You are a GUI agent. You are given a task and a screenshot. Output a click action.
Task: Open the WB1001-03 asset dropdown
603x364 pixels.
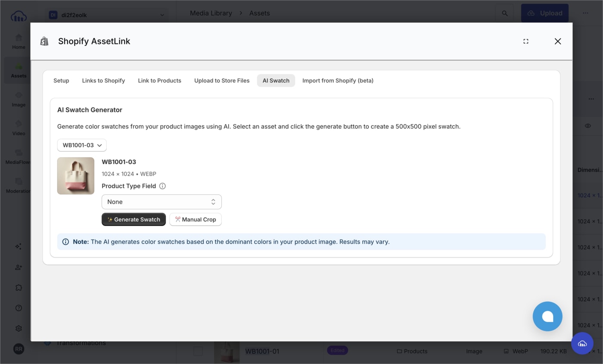tap(82, 145)
